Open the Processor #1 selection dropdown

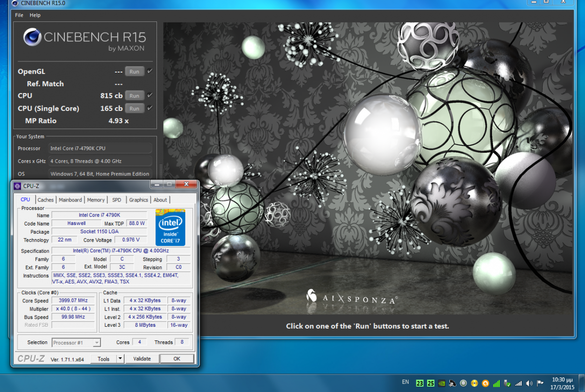point(77,343)
